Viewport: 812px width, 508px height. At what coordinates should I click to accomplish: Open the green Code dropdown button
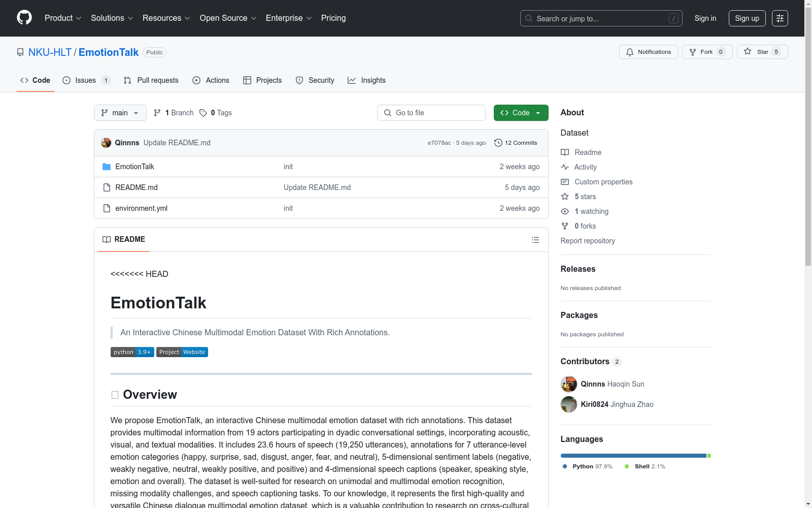[x=521, y=113]
